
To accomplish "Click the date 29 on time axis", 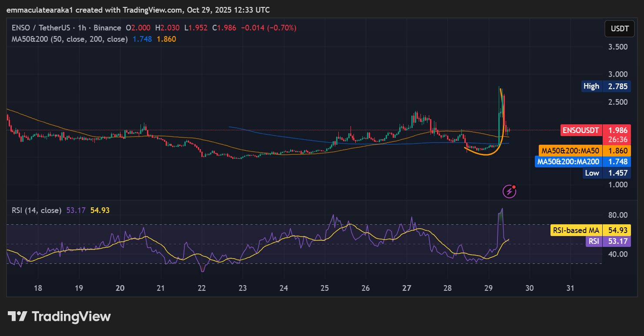I will click(x=488, y=288).
